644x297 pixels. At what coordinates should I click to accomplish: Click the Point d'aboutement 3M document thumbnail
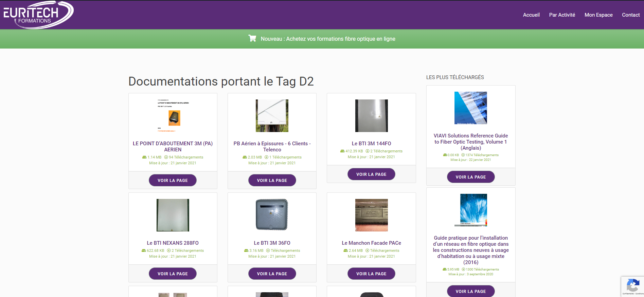click(173, 116)
